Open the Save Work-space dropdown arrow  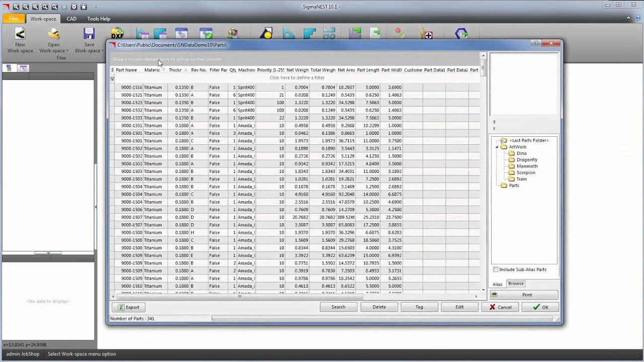pyautogui.click(x=103, y=51)
